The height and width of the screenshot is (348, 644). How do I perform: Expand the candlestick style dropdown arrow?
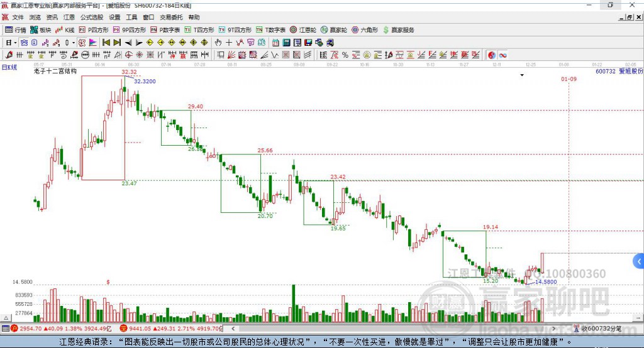tap(74, 43)
